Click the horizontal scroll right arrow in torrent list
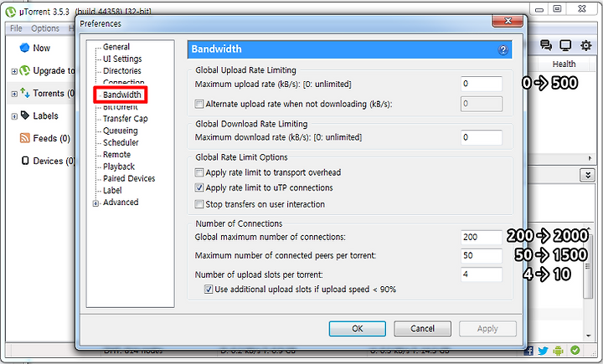Viewport: 603px width, 364px height. click(x=590, y=158)
